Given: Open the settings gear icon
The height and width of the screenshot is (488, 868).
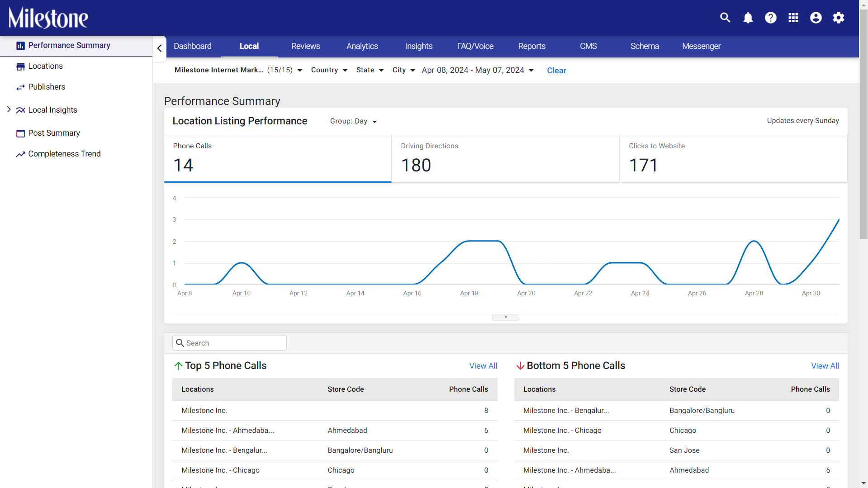Looking at the screenshot, I should [x=838, y=18].
